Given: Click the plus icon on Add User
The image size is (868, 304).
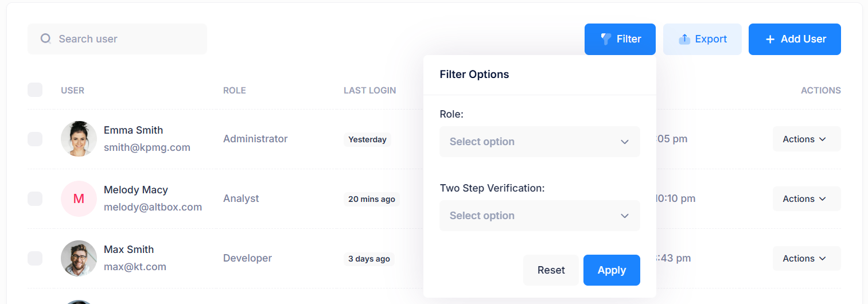Looking at the screenshot, I should click(x=770, y=39).
